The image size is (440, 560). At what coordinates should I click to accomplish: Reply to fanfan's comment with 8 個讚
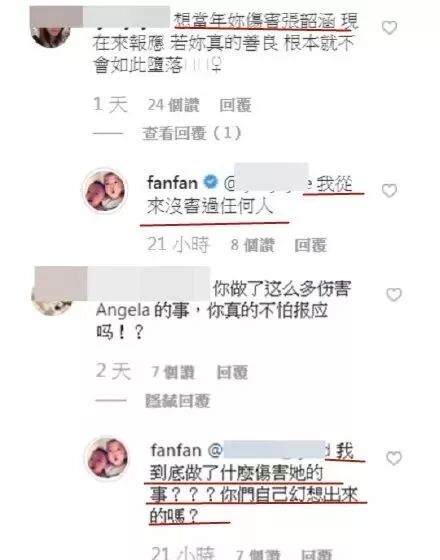[310, 245]
